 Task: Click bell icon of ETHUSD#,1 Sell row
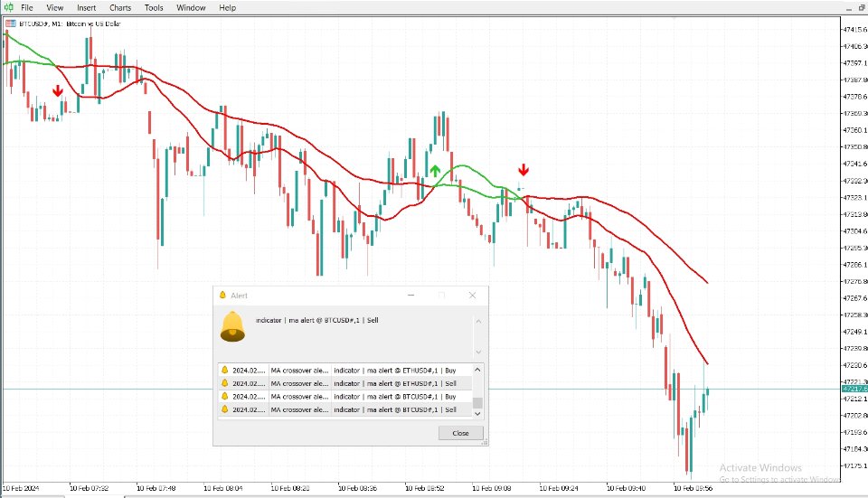[x=225, y=383]
